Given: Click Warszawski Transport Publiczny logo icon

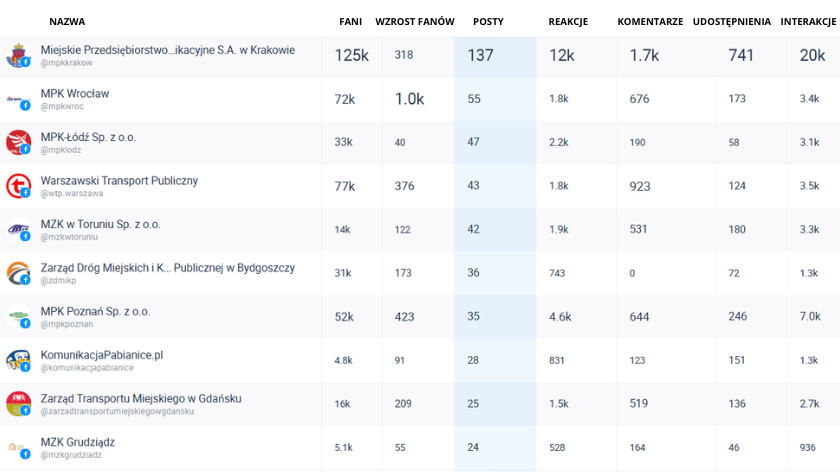Looking at the screenshot, I should tap(18, 186).
